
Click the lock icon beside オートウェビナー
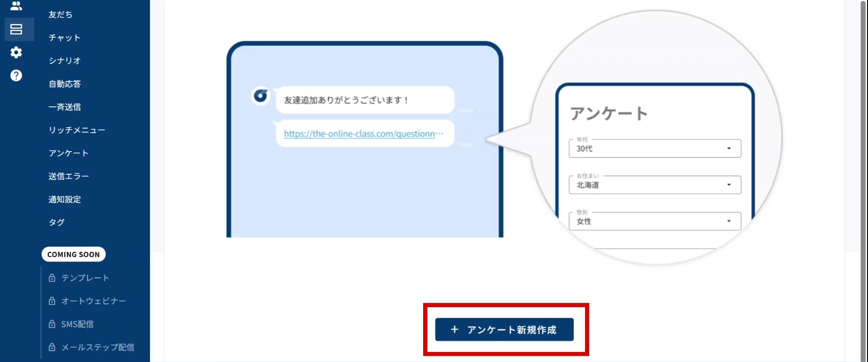(x=52, y=301)
